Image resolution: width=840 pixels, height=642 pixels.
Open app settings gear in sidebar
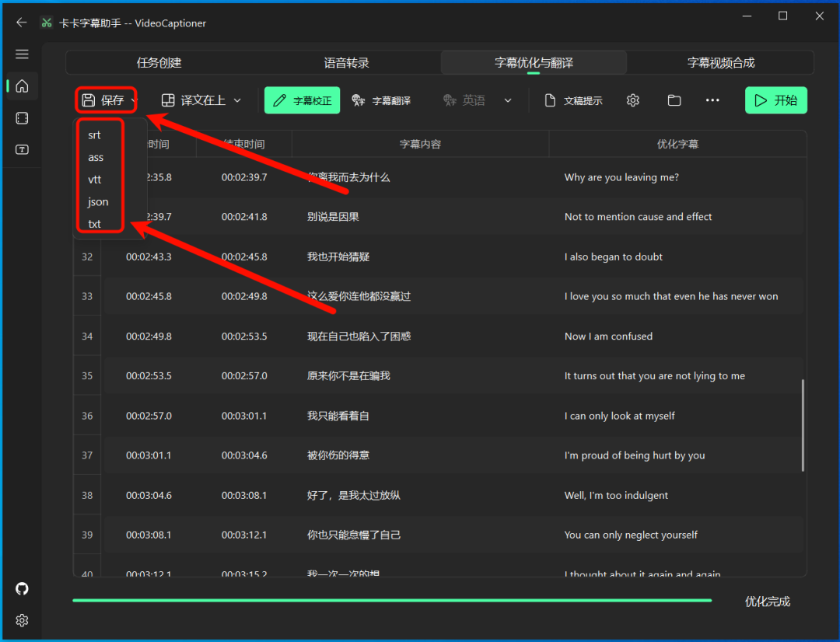tap(22, 620)
